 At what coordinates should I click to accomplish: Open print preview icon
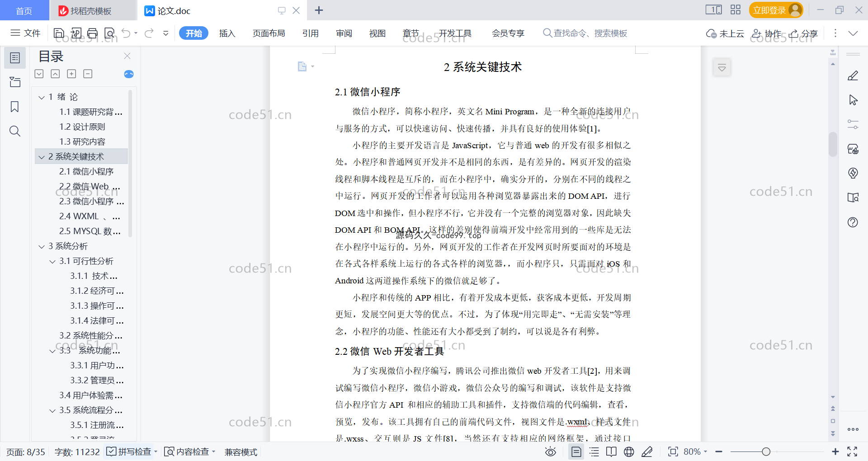pos(109,33)
